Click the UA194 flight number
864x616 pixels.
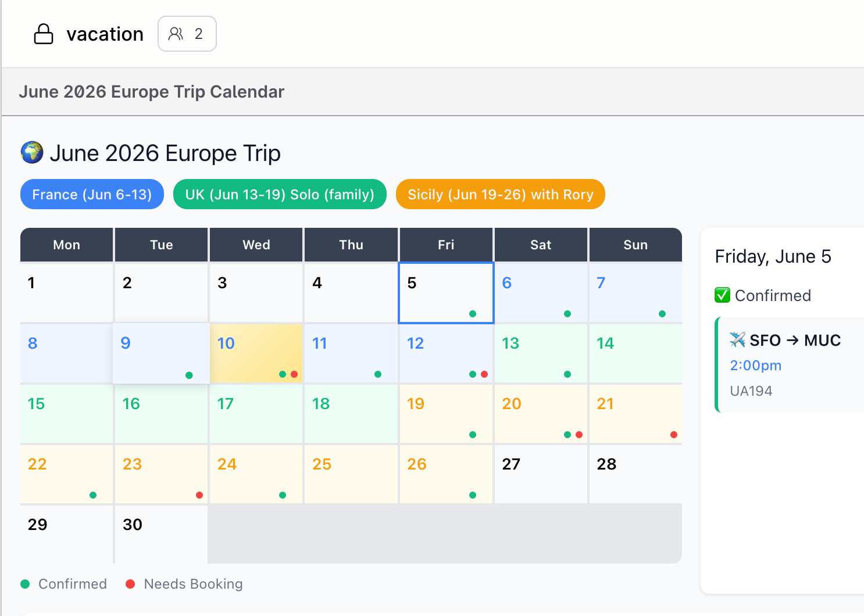point(751,391)
